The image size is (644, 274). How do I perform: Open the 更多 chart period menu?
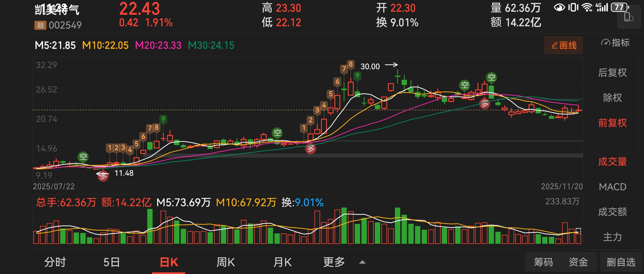click(334, 262)
